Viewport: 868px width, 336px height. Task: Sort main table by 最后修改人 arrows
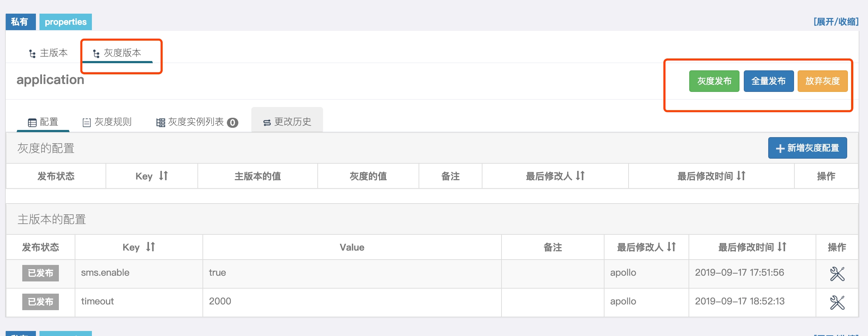coord(672,247)
